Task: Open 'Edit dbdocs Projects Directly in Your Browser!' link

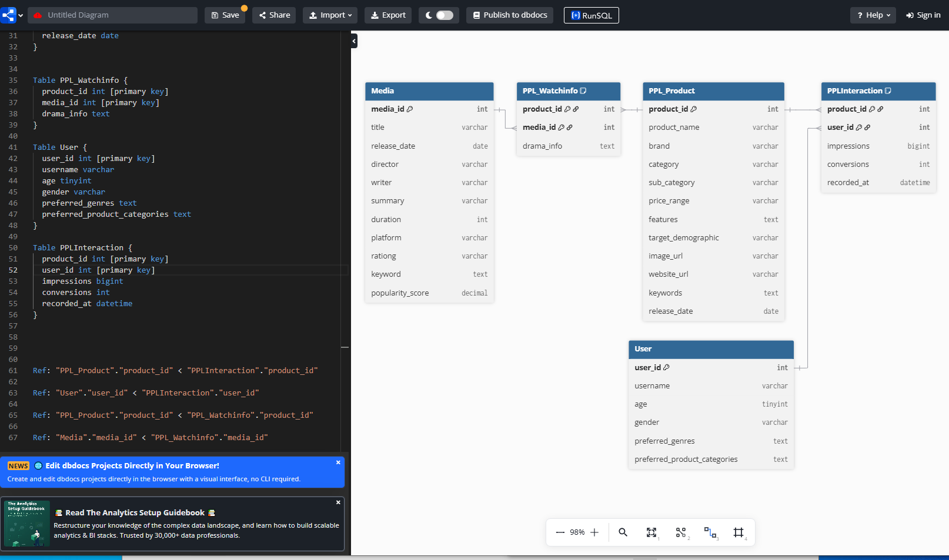Action: click(132, 466)
